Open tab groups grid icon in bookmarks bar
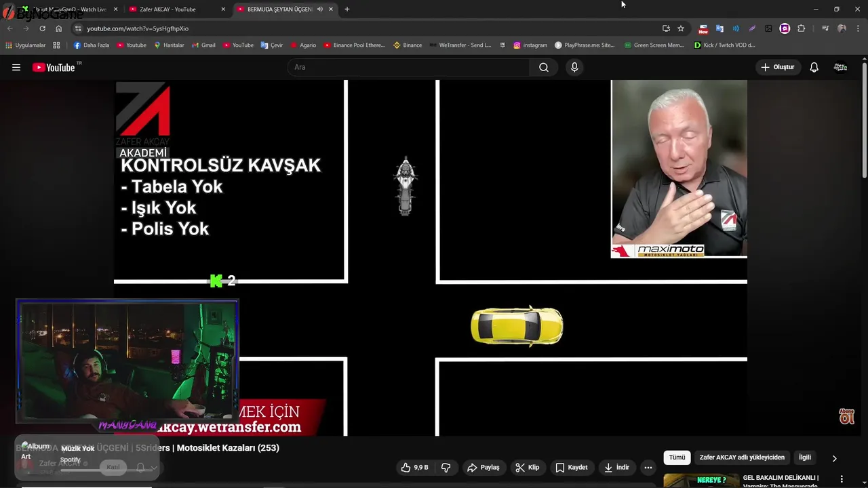Image resolution: width=868 pixels, height=488 pixels. pos(56,45)
